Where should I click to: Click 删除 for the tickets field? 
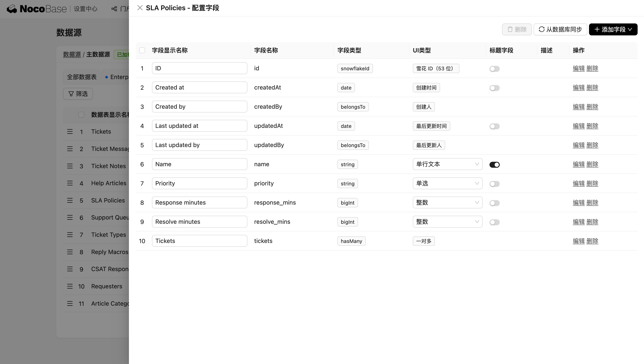(592, 241)
